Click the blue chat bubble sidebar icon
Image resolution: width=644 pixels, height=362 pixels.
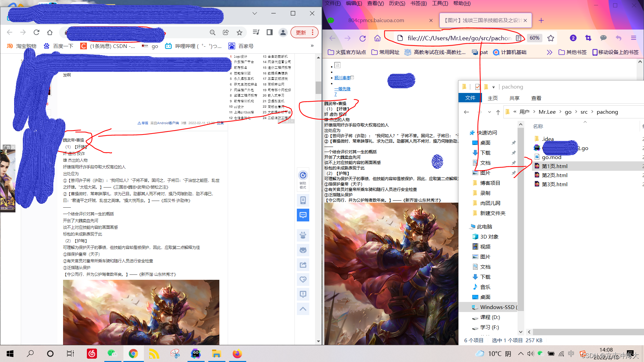coord(303,215)
